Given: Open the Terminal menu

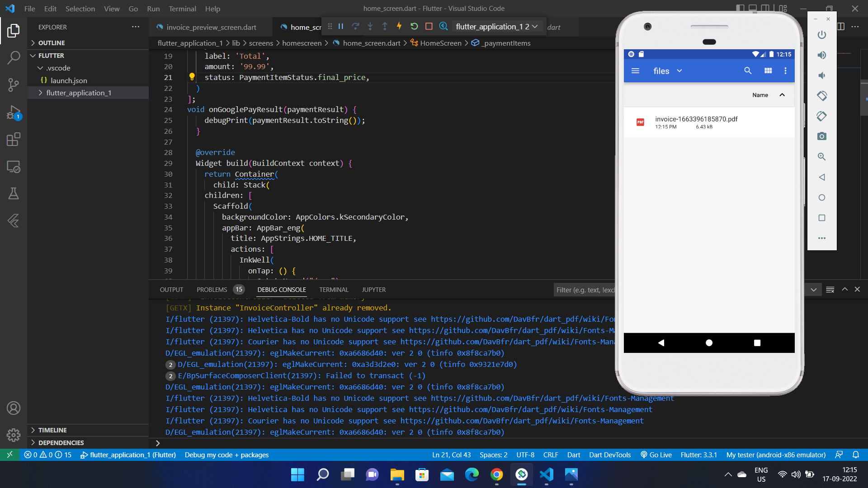Looking at the screenshot, I should 182,9.
